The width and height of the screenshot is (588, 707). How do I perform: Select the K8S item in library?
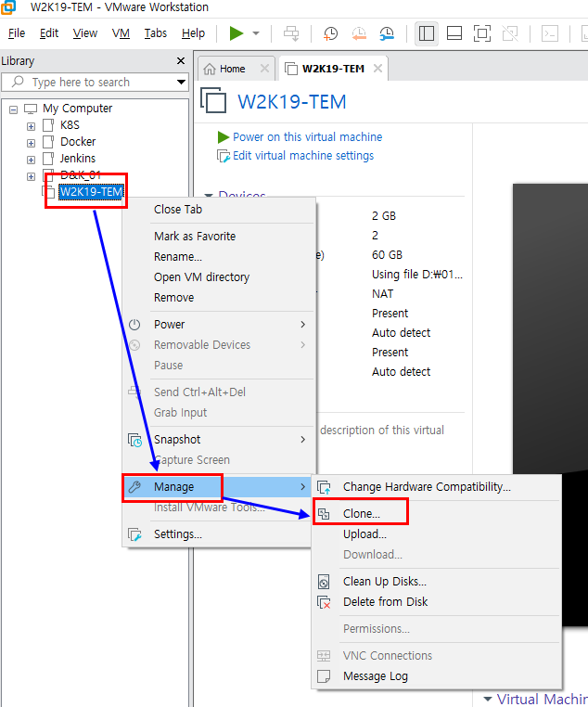(70, 125)
